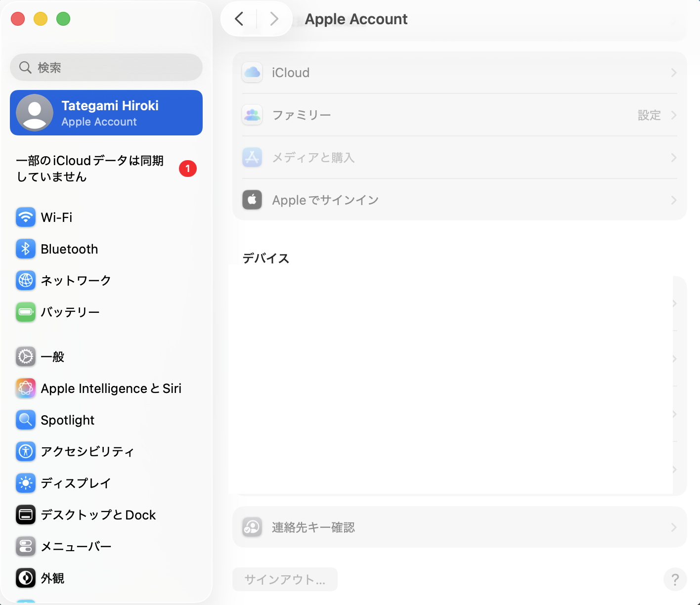700x605 pixels.
Task: Click the デバイス section heading
Action: coord(266,258)
